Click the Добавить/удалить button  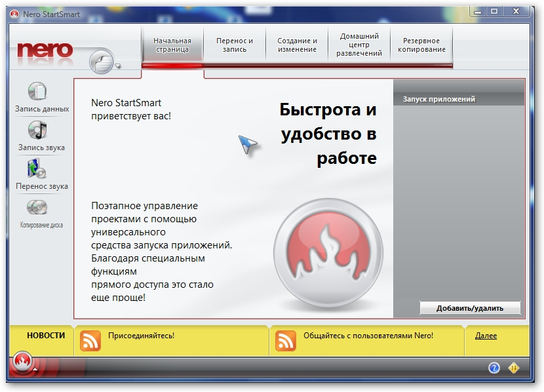470,308
